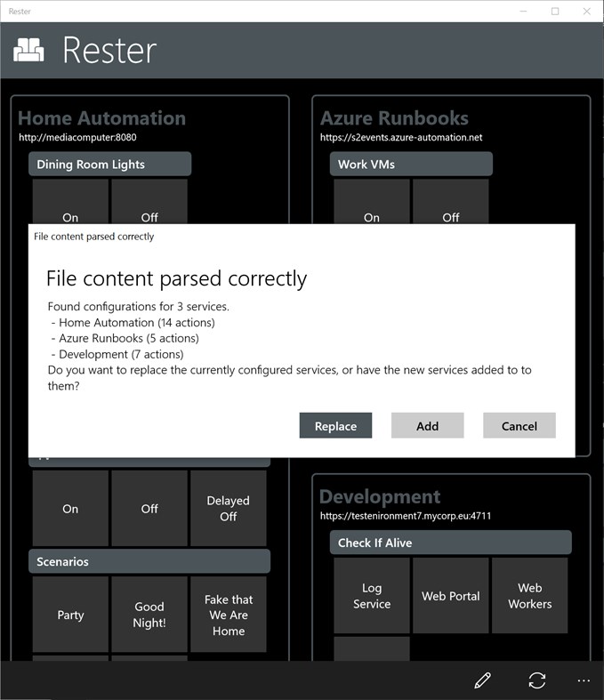
Task: Run Fake that We Are Home scenario
Action: (x=229, y=615)
